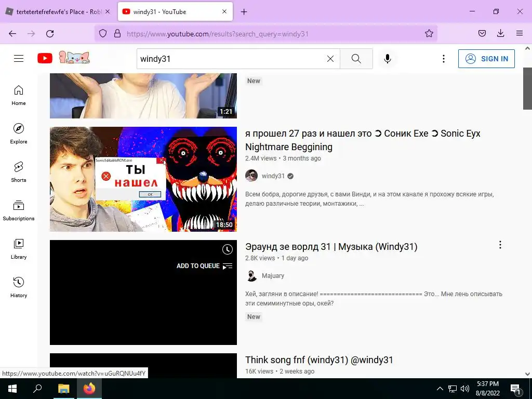Close the windy31 YouTube tab
This screenshot has width=532, height=399.
tap(224, 11)
